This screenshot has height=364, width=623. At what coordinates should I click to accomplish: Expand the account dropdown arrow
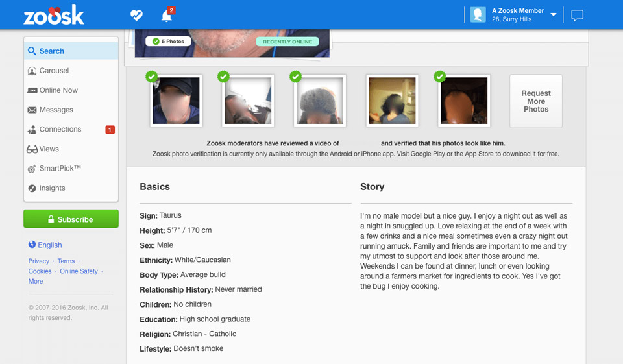click(x=554, y=15)
